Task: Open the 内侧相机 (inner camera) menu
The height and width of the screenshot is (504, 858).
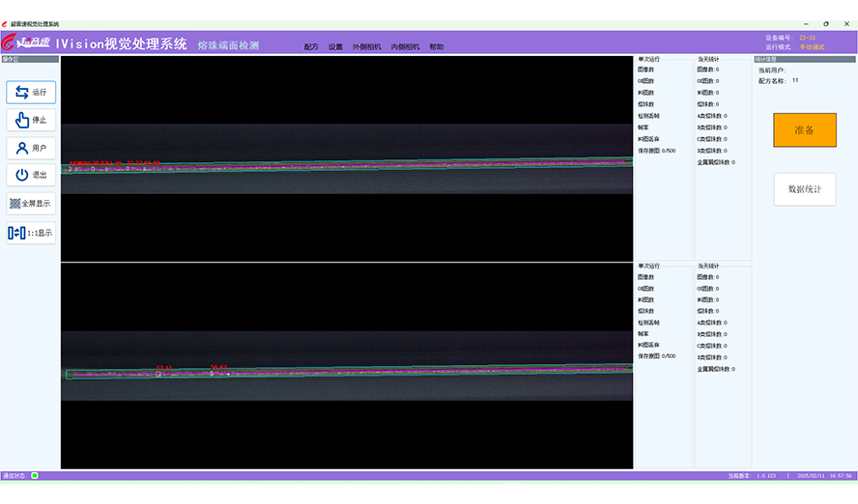Action: click(405, 46)
